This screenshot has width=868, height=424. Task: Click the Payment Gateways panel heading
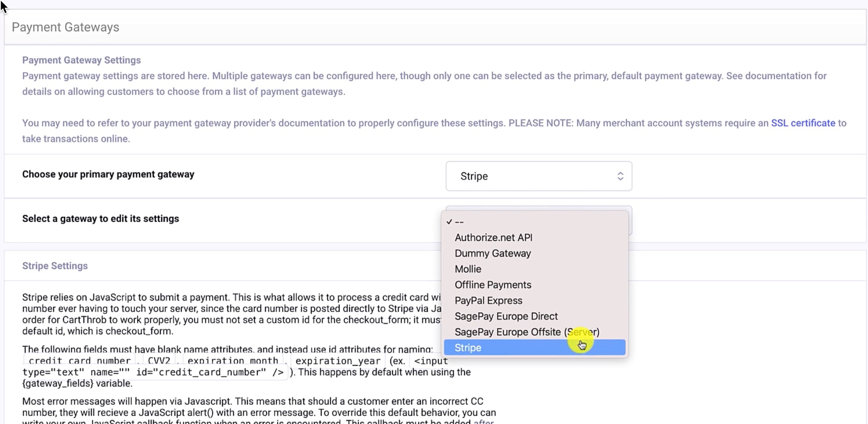tap(66, 27)
